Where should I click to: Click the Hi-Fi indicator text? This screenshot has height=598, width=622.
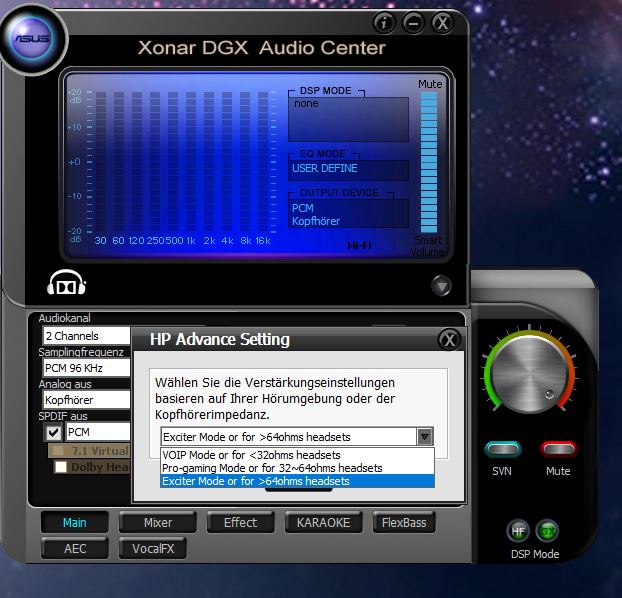click(359, 246)
